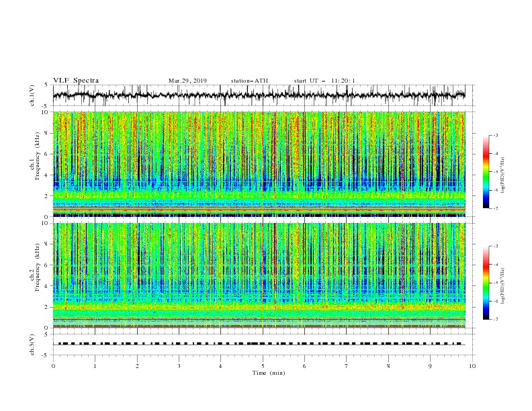Screen dimensions: 532x411
Task: Click the ch.1 colorbar 'log(PSD)(V²/Hz)' label
Action: tap(503, 175)
